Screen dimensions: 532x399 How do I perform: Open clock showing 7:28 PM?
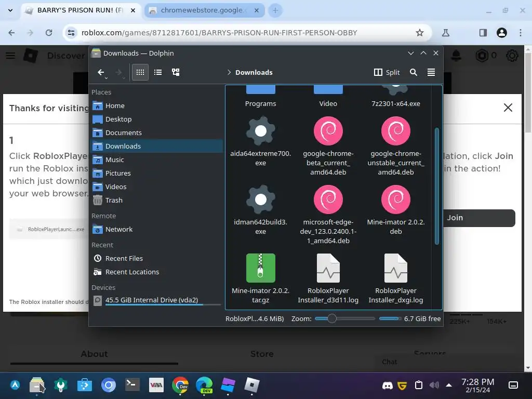(x=478, y=385)
